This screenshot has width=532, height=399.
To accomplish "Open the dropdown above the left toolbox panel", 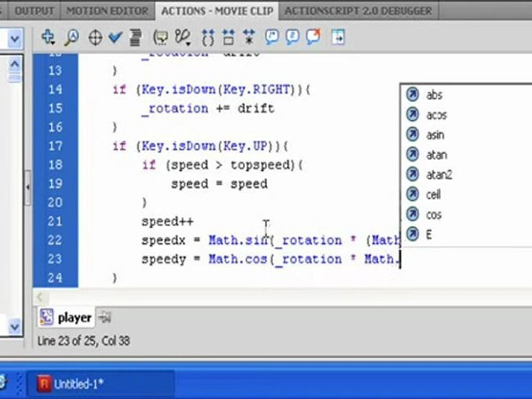I will 14,38.
